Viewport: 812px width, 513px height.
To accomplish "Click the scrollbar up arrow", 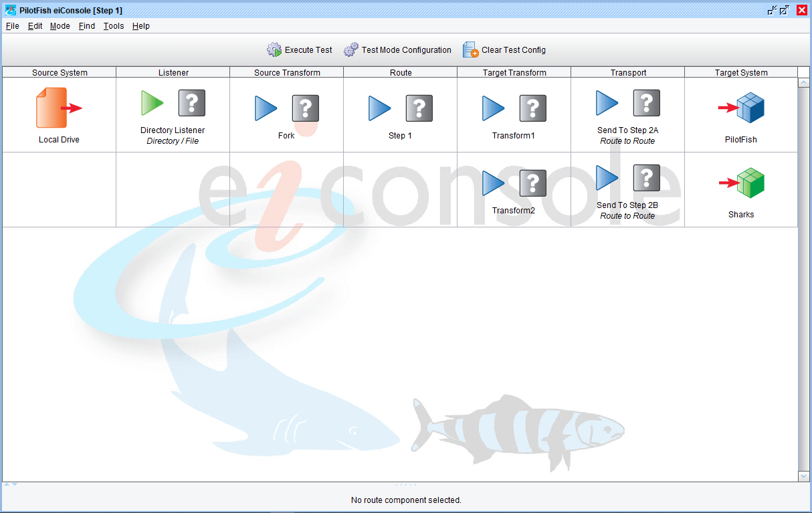I will click(x=804, y=83).
